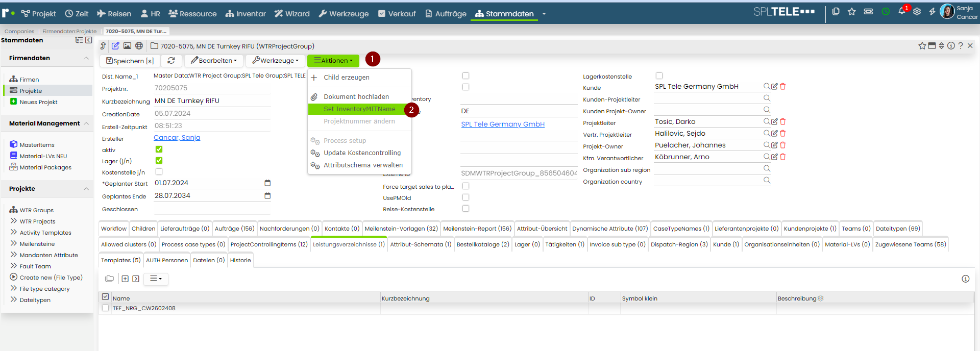
Task: Open Neues Projekt in sidebar
Action: (x=38, y=102)
